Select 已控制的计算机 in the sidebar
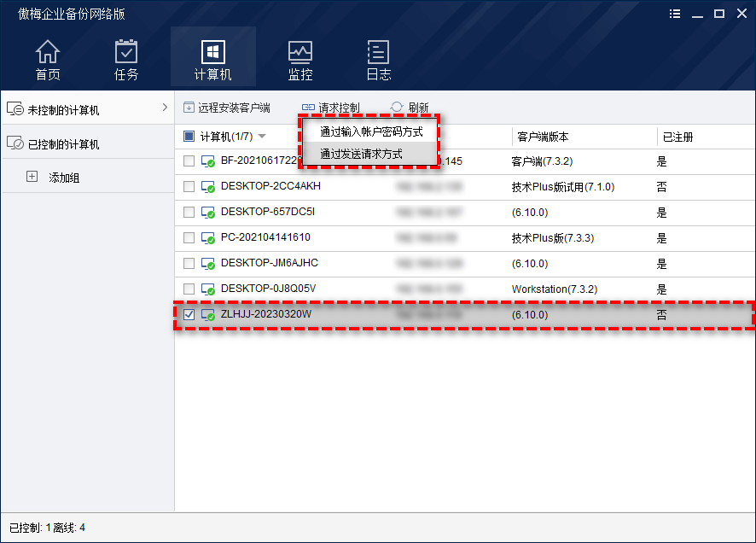The height and width of the screenshot is (543, 756). click(x=63, y=144)
